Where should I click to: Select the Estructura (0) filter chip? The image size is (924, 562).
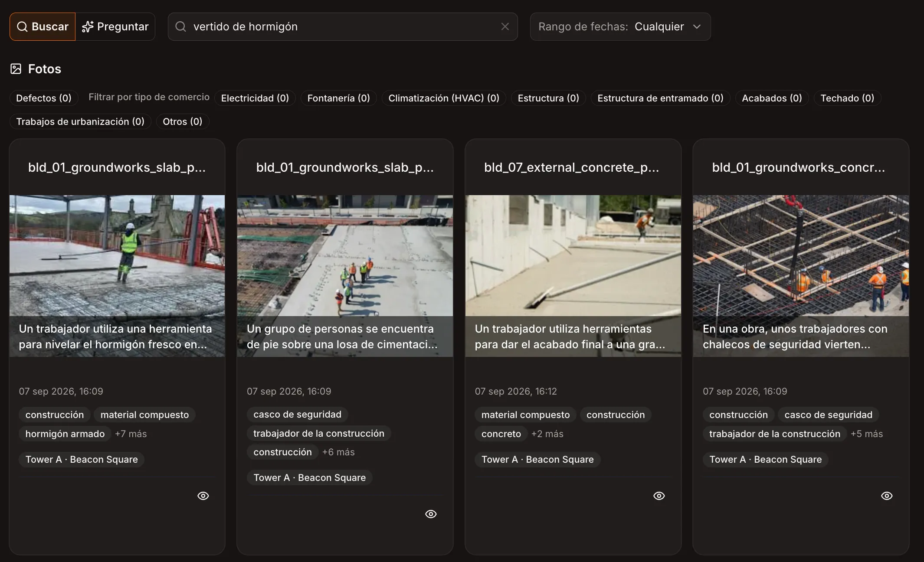click(548, 98)
